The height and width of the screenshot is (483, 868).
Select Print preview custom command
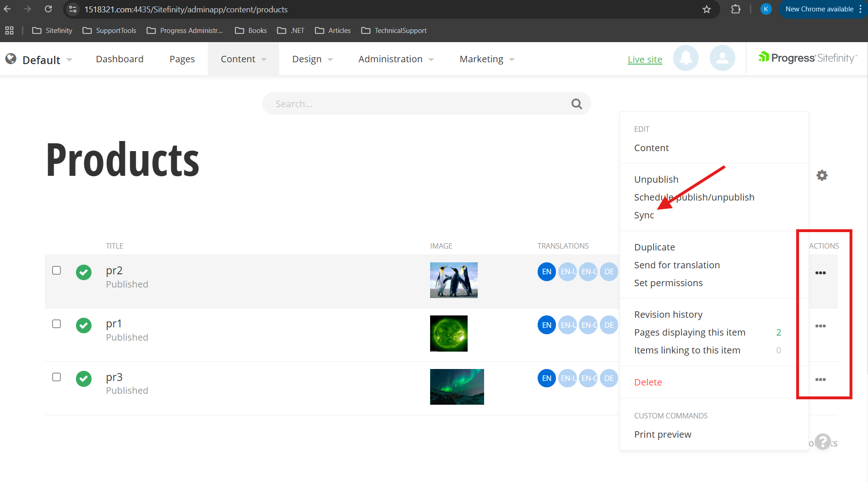(x=663, y=434)
